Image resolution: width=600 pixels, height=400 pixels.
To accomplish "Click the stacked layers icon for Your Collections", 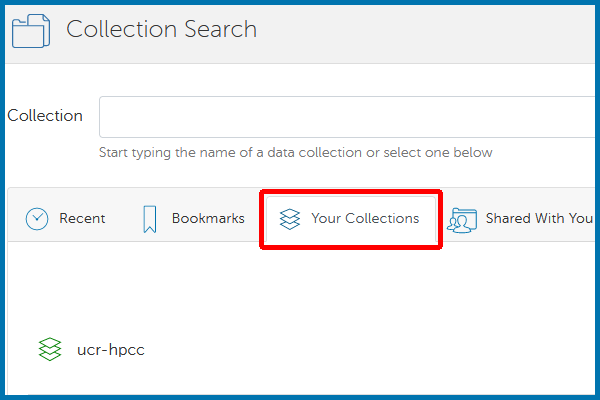I will 290,219.
